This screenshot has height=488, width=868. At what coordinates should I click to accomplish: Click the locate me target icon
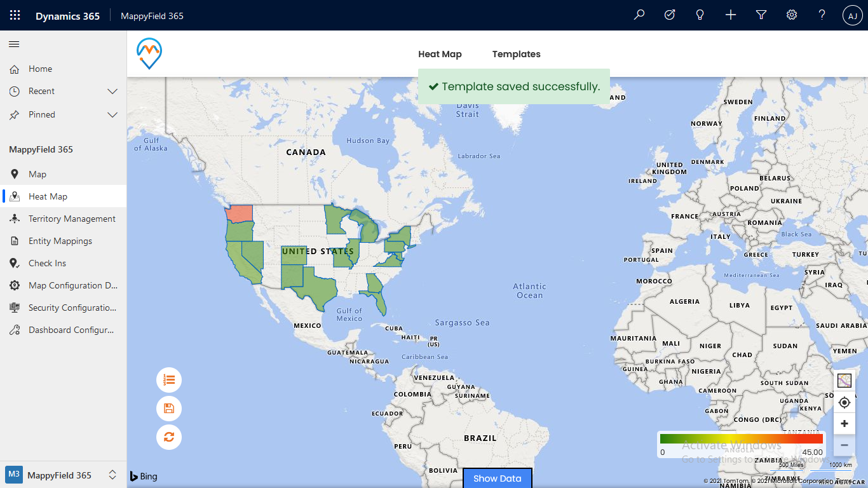coord(844,402)
